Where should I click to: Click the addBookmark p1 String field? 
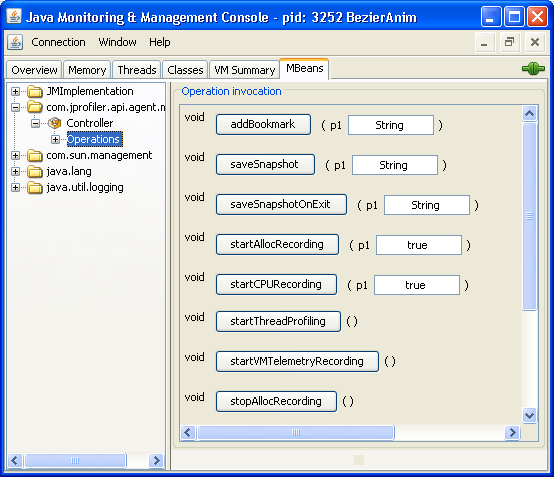tap(391, 125)
